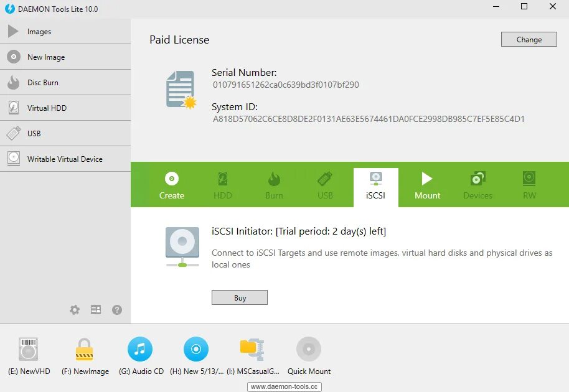Image resolution: width=569 pixels, height=392 pixels.
Task: Click the license document icon
Action: [181, 90]
